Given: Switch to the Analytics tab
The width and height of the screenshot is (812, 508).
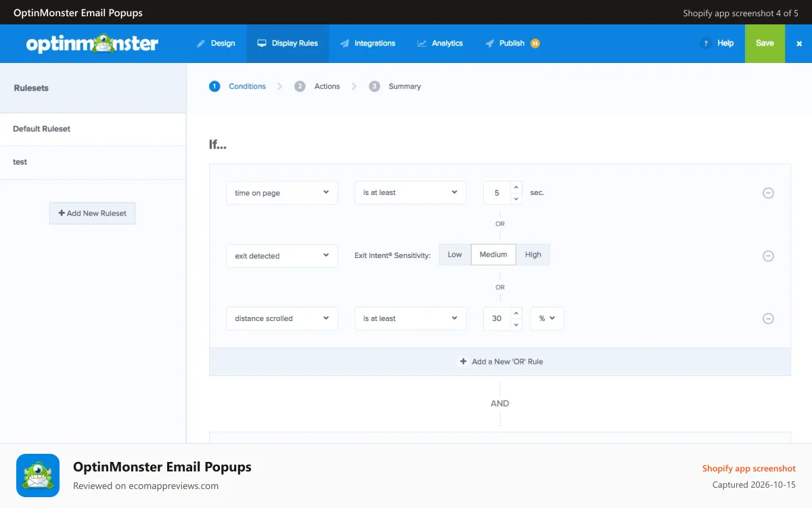Looking at the screenshot, I should pos(440,43).
